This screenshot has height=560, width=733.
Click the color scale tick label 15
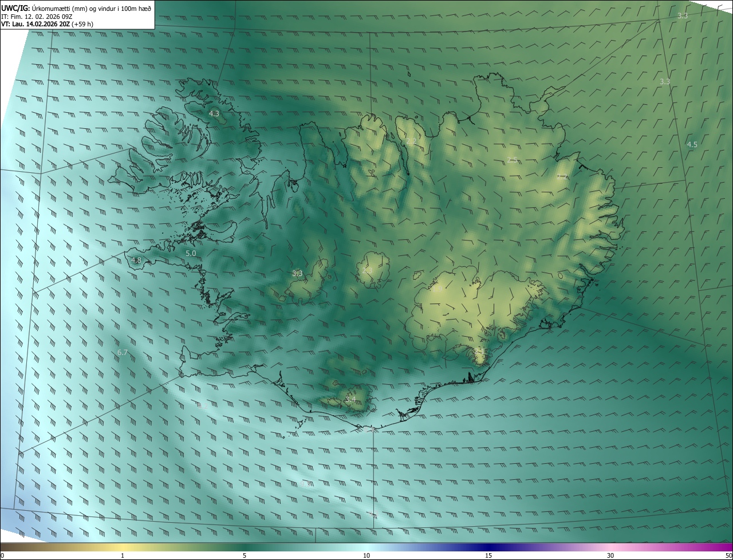point(488,555)
